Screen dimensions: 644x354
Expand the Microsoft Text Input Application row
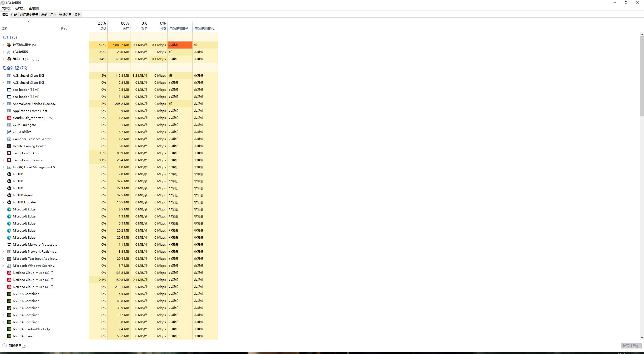3,259
